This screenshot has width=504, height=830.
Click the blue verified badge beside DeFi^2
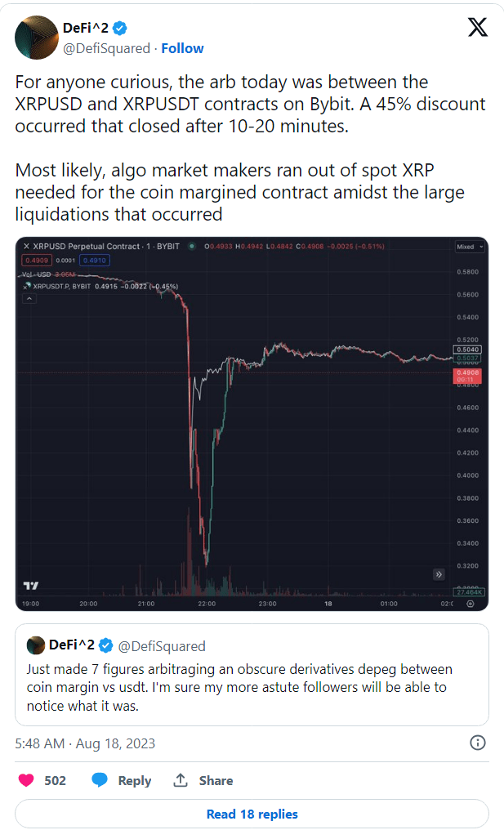point(120,28)
